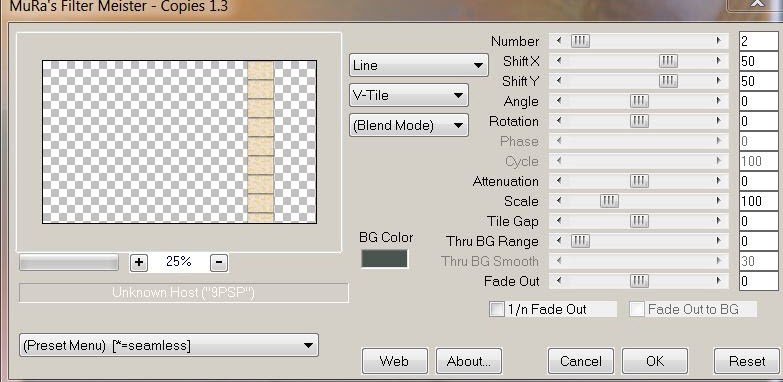
Task: Click right arrow of Scale slider
Action: (719, 201)
